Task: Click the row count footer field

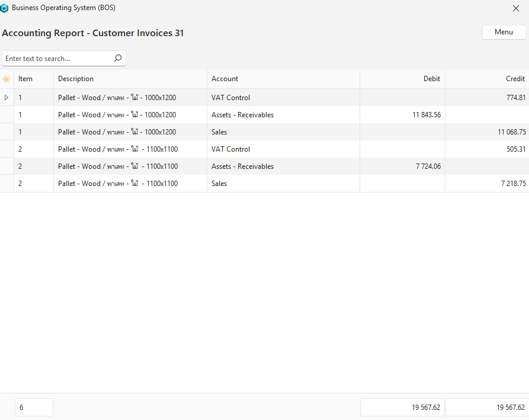Action: (34, 408)
